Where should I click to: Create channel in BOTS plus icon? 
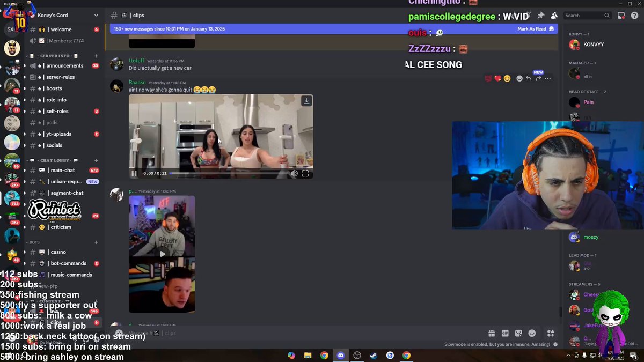96,242
